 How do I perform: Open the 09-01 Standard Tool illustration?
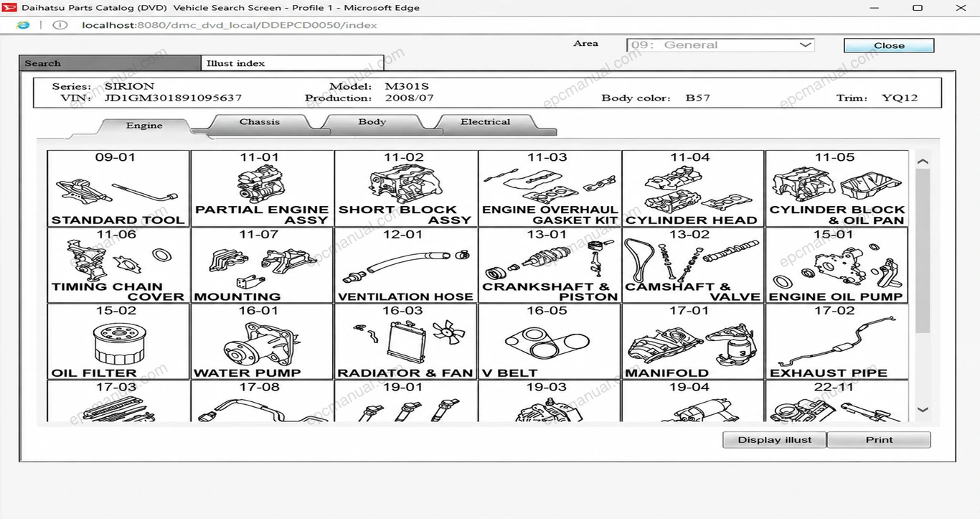[x=118, y=189]
